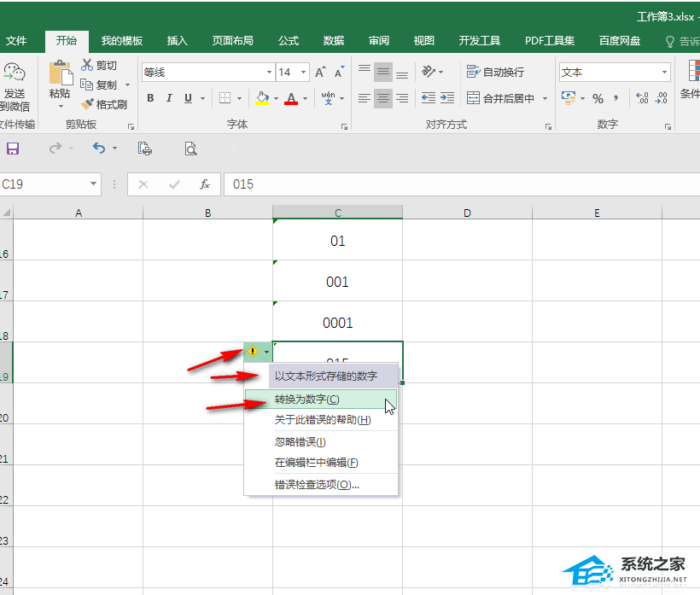
Task: Click the Undo arrow icon
Action: [x=98, y=149]
